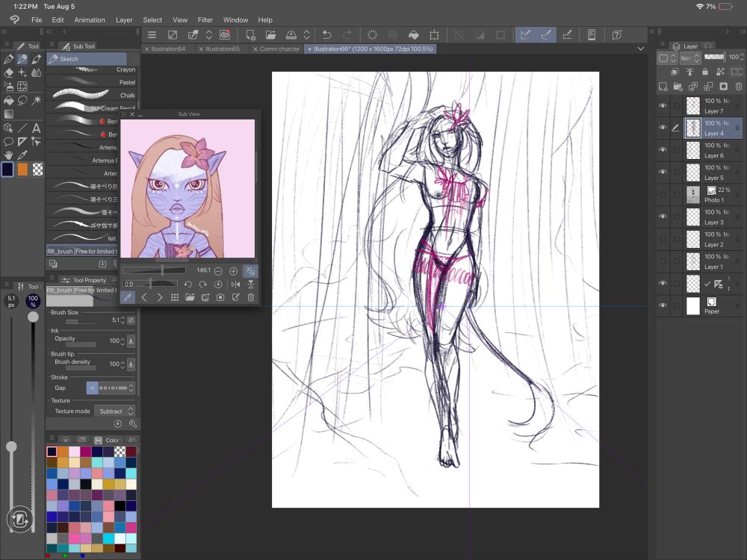Open layer opacity stepper arrows

[x=742, y=57]
